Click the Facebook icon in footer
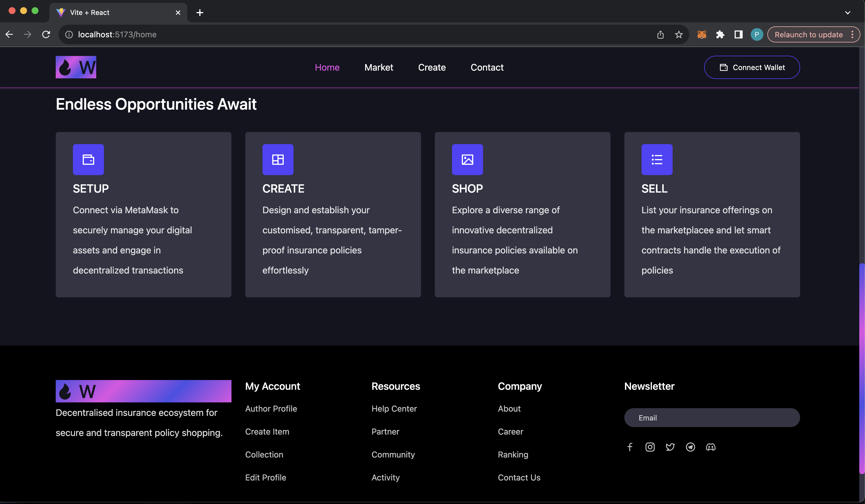865x504 pixels. click(630, 447)
